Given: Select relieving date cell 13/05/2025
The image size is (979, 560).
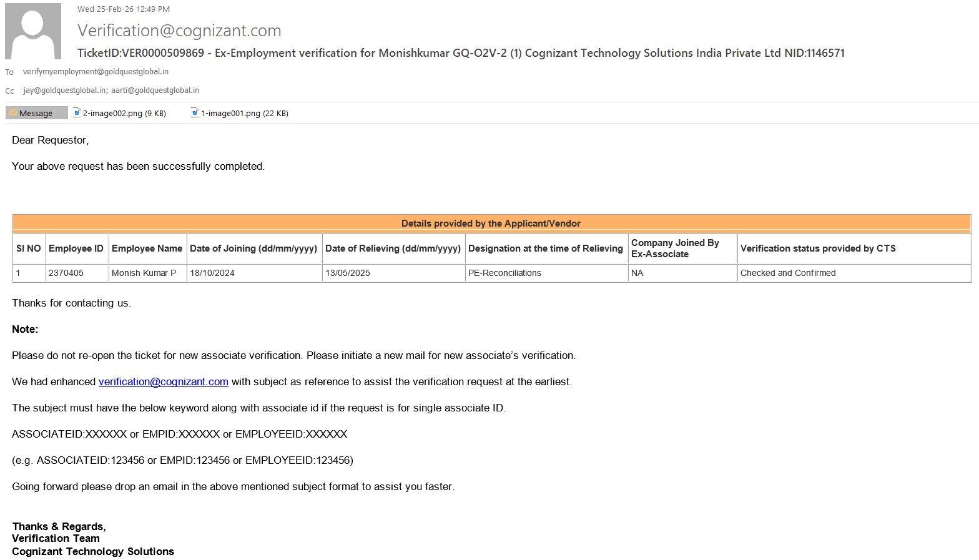Looking at the screenshot, I should click(x=393, y=273).
